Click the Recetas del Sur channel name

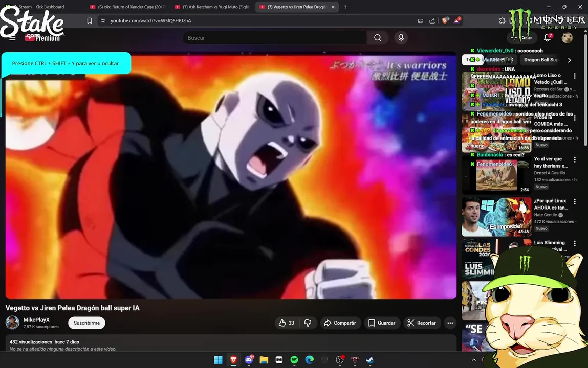549,89
